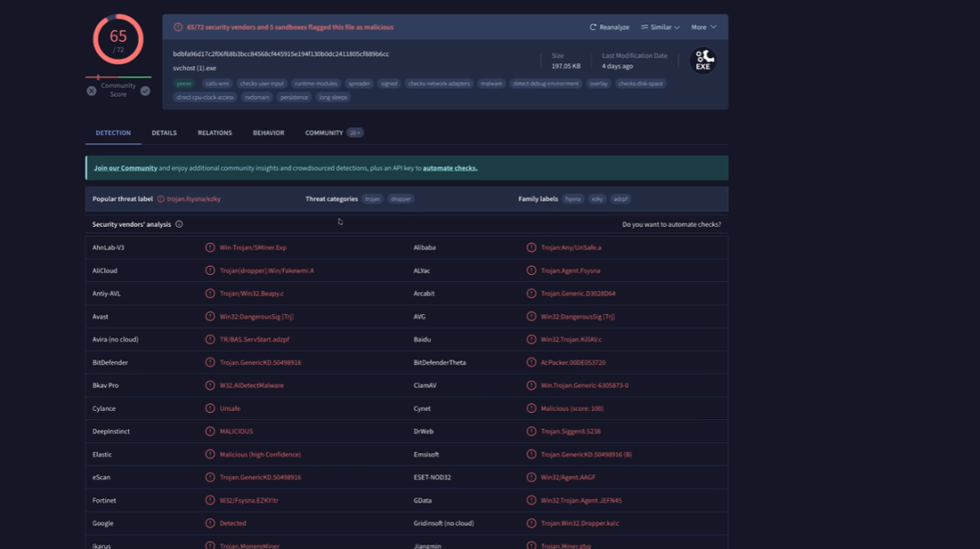Click the checks-disk-space tag
This screenshot has width=980, height=549.
(640, 83)
